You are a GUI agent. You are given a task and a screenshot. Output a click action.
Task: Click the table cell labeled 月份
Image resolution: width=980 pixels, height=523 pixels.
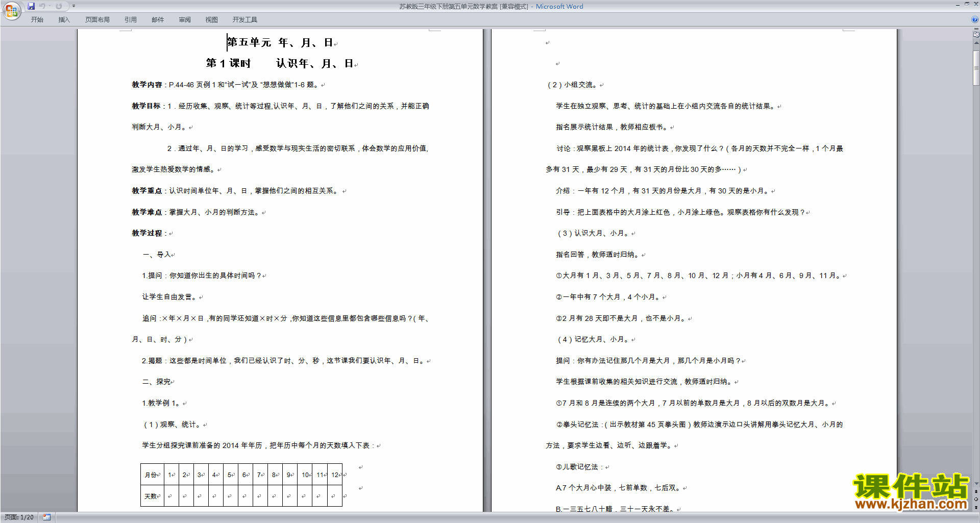point(152,475)
